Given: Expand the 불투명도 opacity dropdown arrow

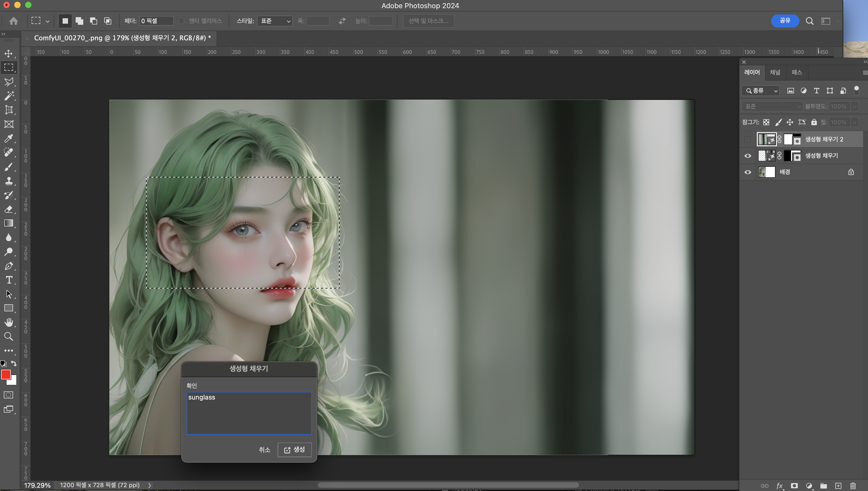Looking at the screenshot, I should [x=854, y=107].
